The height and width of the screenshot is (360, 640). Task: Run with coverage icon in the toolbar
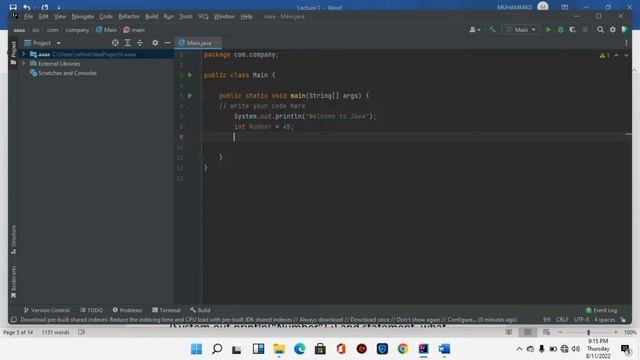click(572, 30)
